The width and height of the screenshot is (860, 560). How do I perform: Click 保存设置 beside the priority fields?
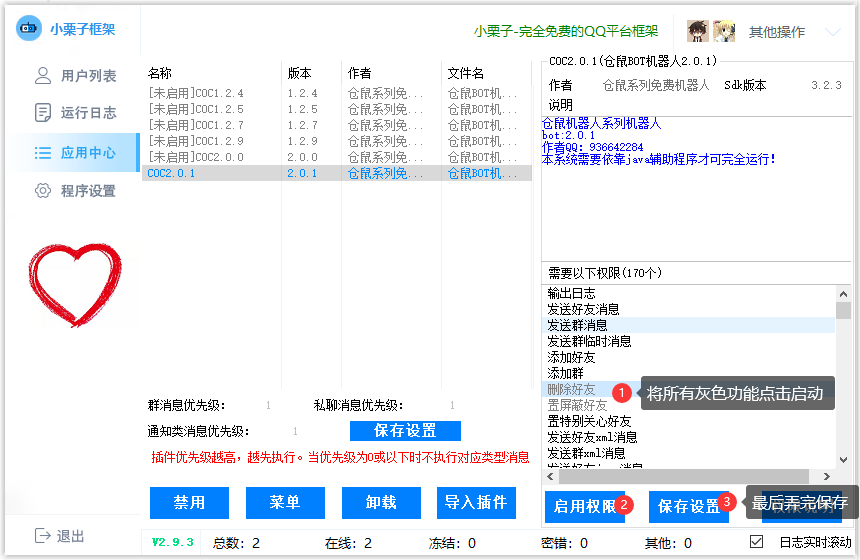tap(405, 431)
